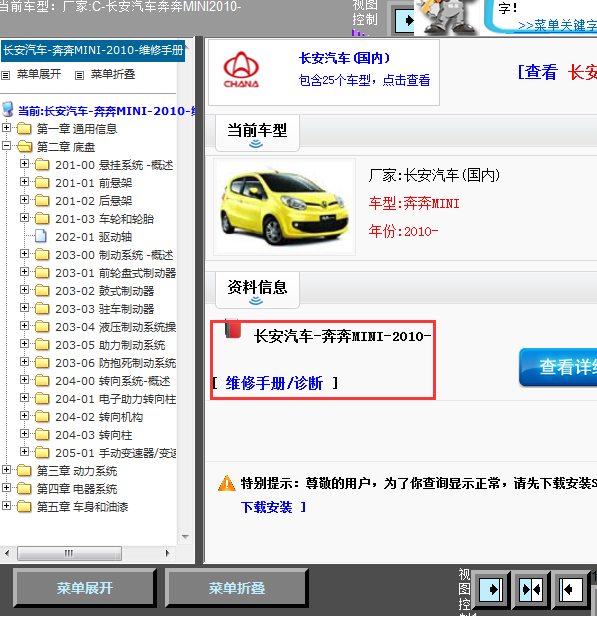597x620 pixels.
Task: Click the current manual computer icon
Action: point(8,110)
